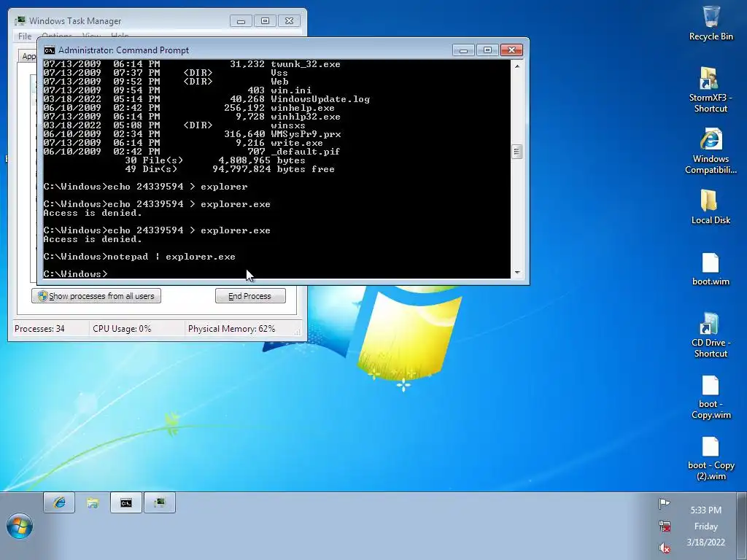Click the twunk_32.exe line in Command Prompt

click(192, 64)
